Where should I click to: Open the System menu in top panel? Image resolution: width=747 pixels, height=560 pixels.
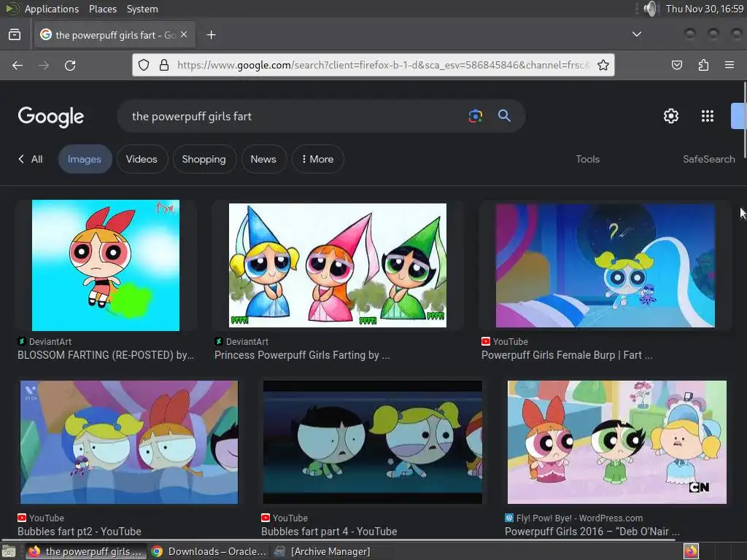[142, 9]
